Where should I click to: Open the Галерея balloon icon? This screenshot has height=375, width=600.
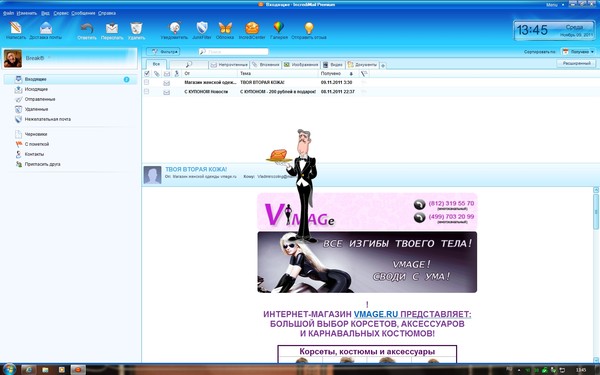coord(279,28)
